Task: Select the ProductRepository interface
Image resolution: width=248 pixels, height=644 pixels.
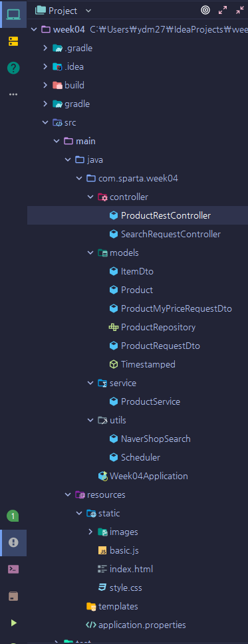Action: coord(158,328)
